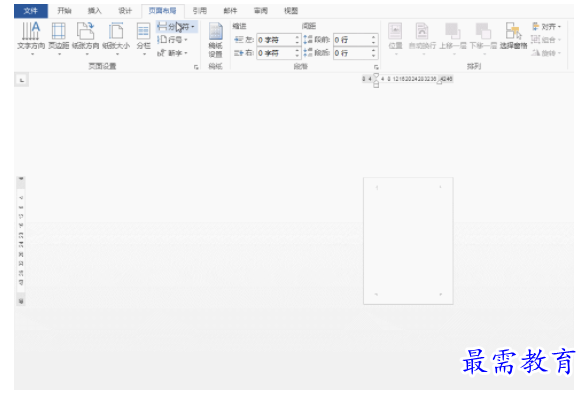Click the vertical ruler on left
Viewport: 584px width, 393px height.
tap(21, 240)
